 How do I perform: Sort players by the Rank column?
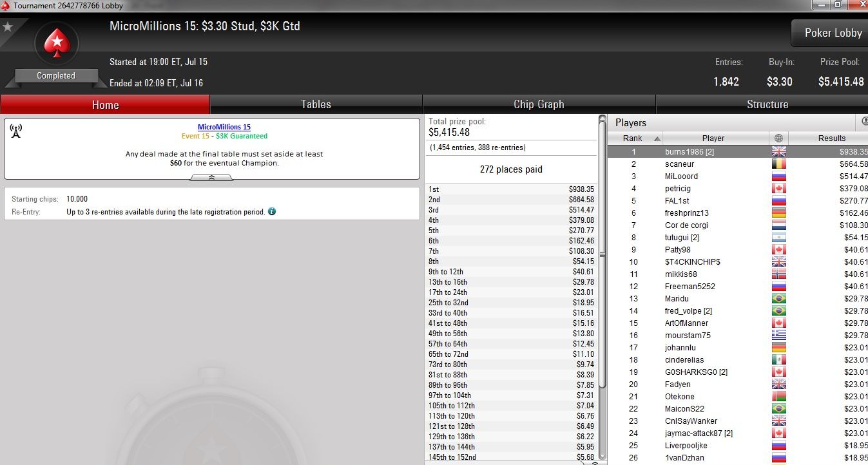[634, 138]
